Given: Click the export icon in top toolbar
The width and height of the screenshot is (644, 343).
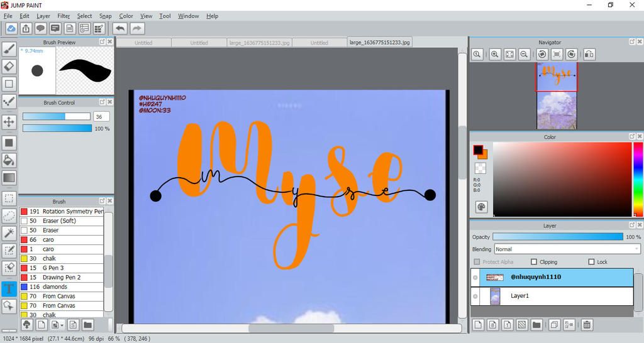Looking at the screenshot, I should pos(26,28).
